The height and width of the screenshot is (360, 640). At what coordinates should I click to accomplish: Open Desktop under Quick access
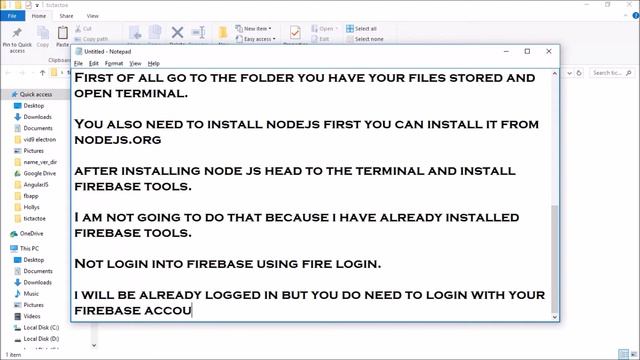tap(33, 106)
